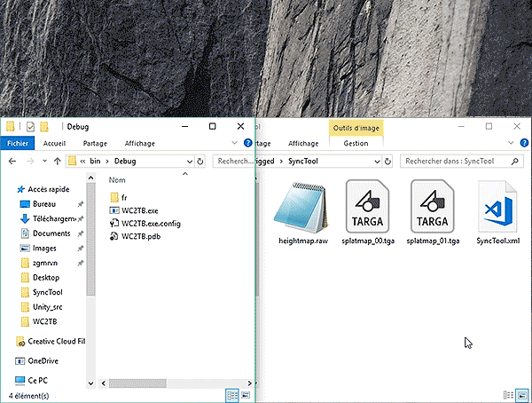This screenshot has height=403, width=532.
Task: Expand the address bar history dropdown in Debug
Action: pos(189,162)
